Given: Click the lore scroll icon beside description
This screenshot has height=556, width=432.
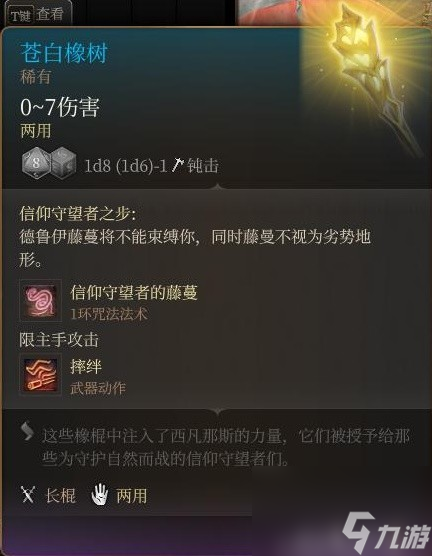Looking at the screenshot, I should [x=27, y=432].
